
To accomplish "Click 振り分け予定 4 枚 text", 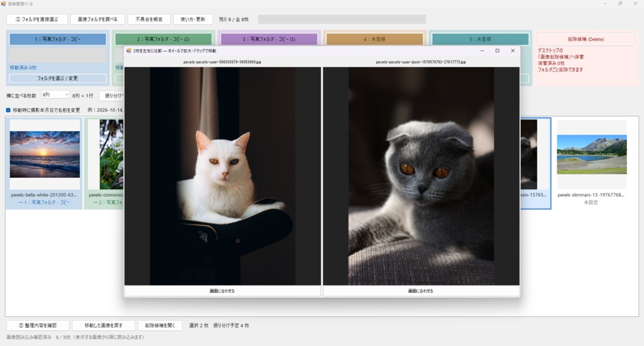I will click(231, 325).
